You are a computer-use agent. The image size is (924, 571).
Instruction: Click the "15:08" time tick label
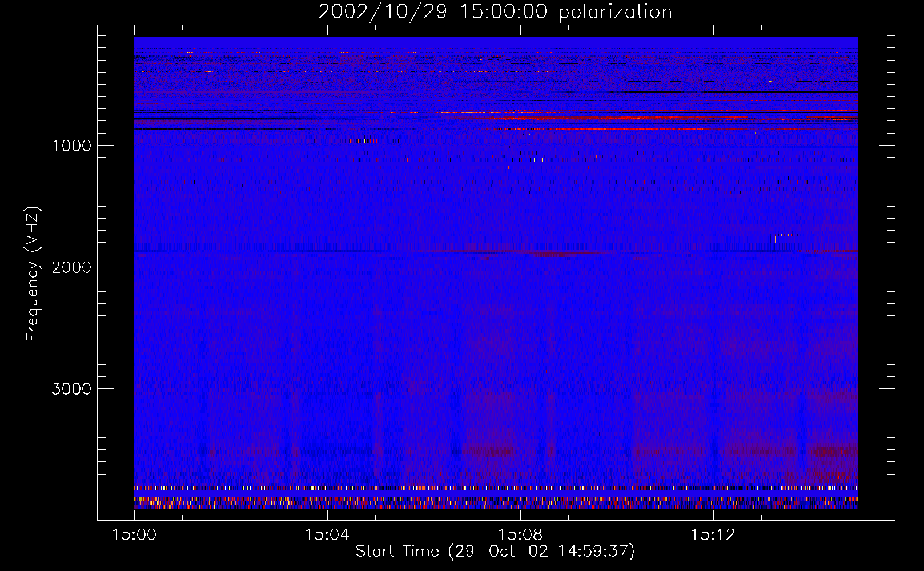pos(520,535)
